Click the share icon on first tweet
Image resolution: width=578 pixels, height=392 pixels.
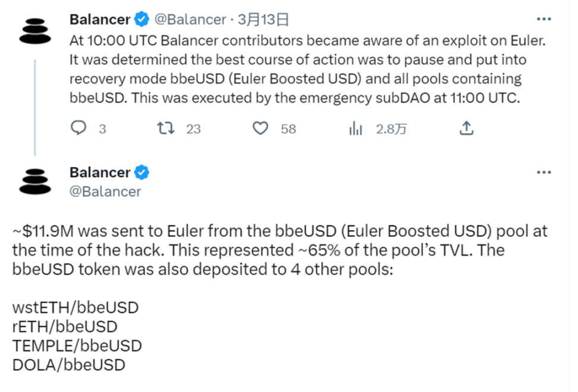(467, 128)
